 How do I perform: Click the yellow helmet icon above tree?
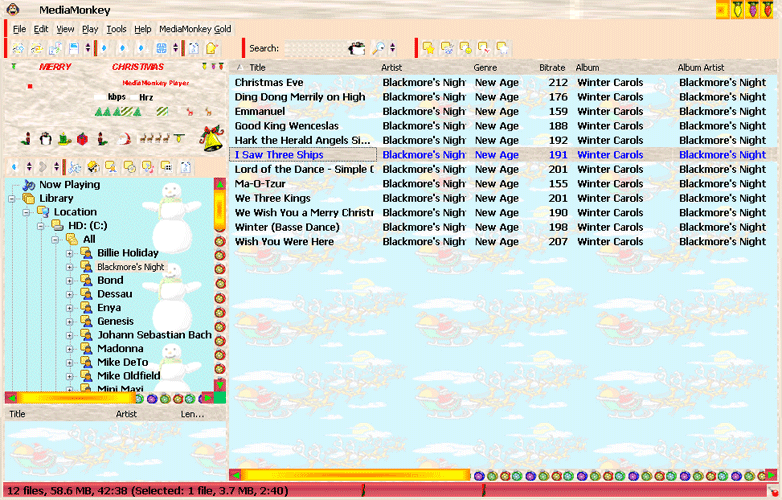(93, 167)
